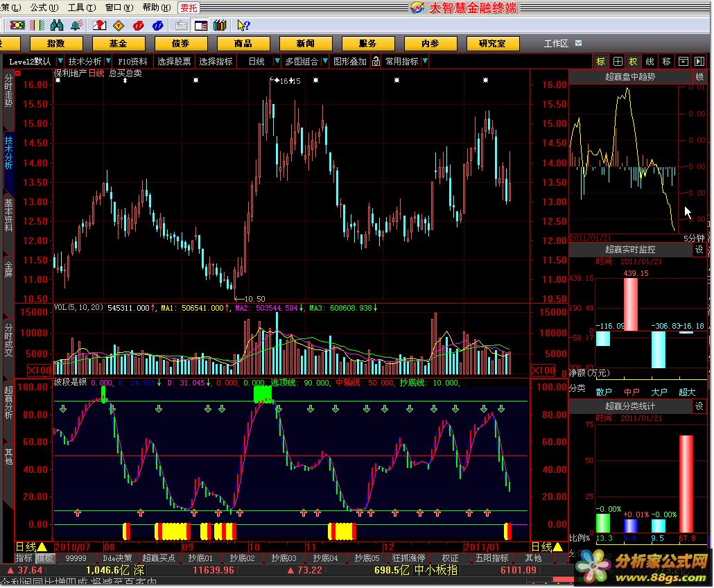Open the books library icon
Screen dimensions: 714x588
pyautogui.click(x=220, y=26)
